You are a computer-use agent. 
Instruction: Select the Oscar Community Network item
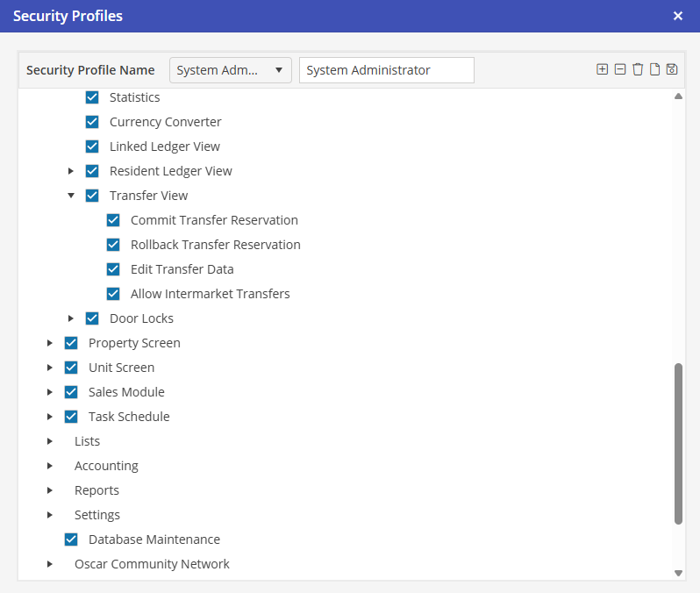click(152, 564)
